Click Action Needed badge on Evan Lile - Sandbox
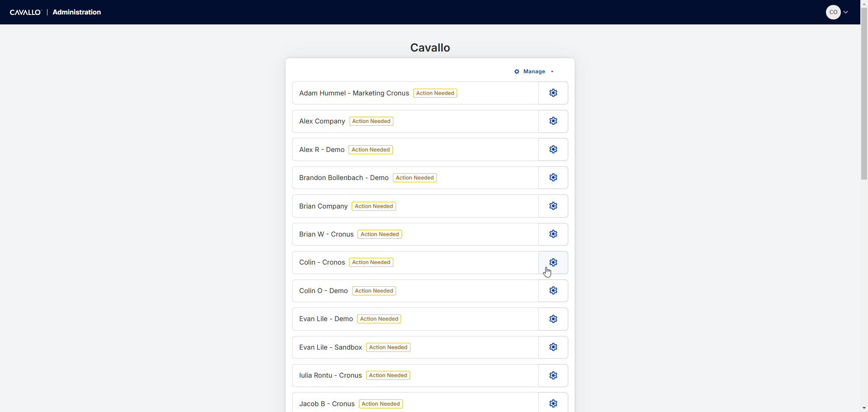Screen dimensions: 868x412 [x=388, y=347]
